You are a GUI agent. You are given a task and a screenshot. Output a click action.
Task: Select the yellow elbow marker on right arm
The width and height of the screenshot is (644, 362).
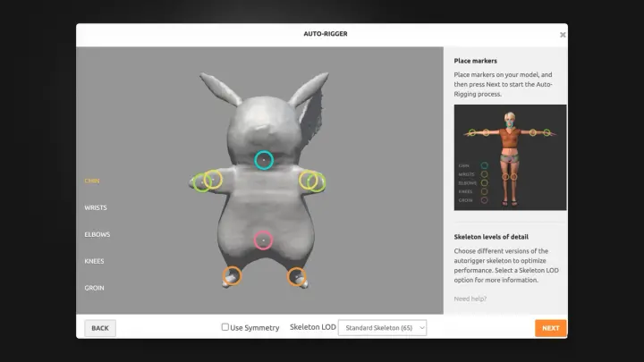coord(308,180)
